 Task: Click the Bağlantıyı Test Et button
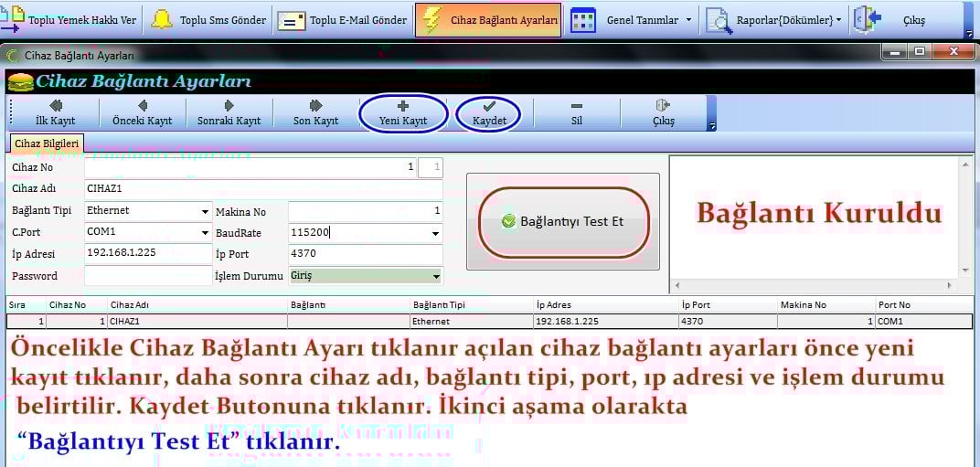[564, 222]
